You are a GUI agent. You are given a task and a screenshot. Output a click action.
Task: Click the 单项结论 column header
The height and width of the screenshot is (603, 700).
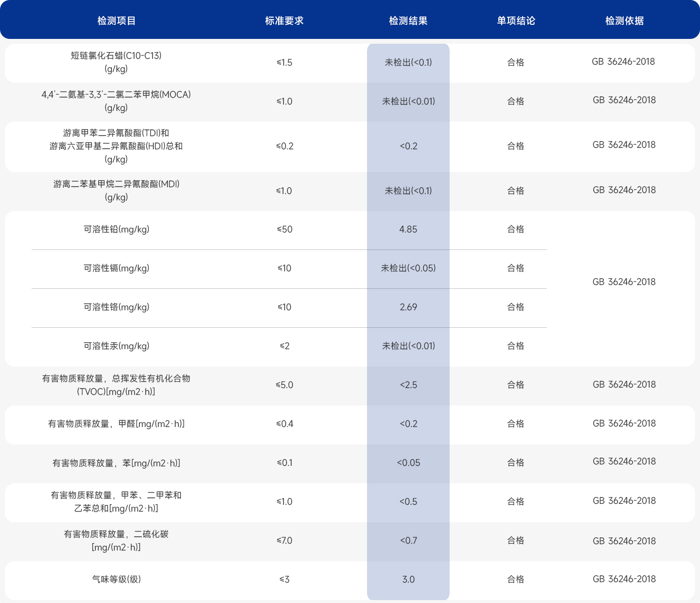pos(516,21)
